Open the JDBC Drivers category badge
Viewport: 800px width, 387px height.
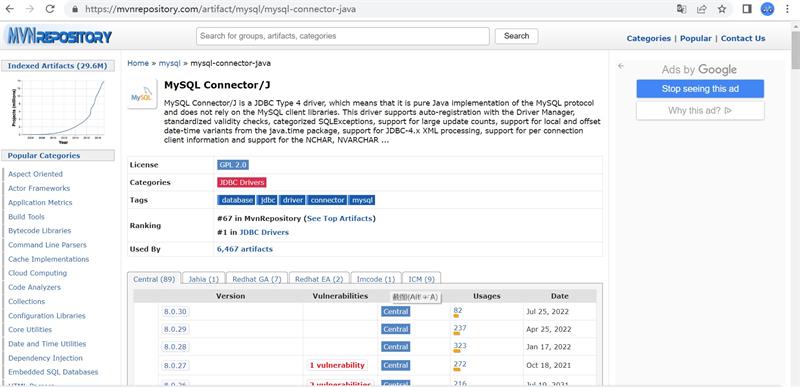tap(242, 183)
